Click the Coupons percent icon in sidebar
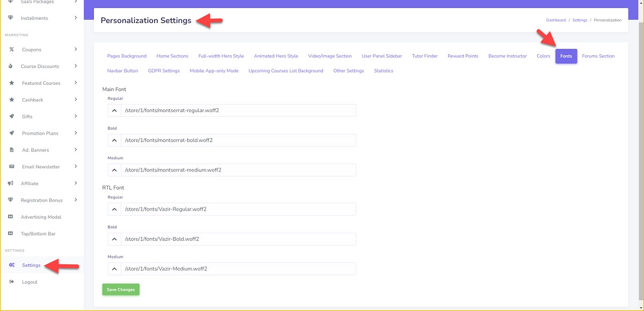This screenshot has width=644, height=311. (11, 50)
